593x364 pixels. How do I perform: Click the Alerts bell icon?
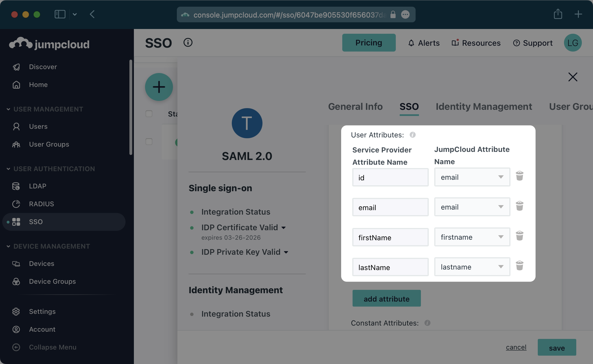coord(410,42)
